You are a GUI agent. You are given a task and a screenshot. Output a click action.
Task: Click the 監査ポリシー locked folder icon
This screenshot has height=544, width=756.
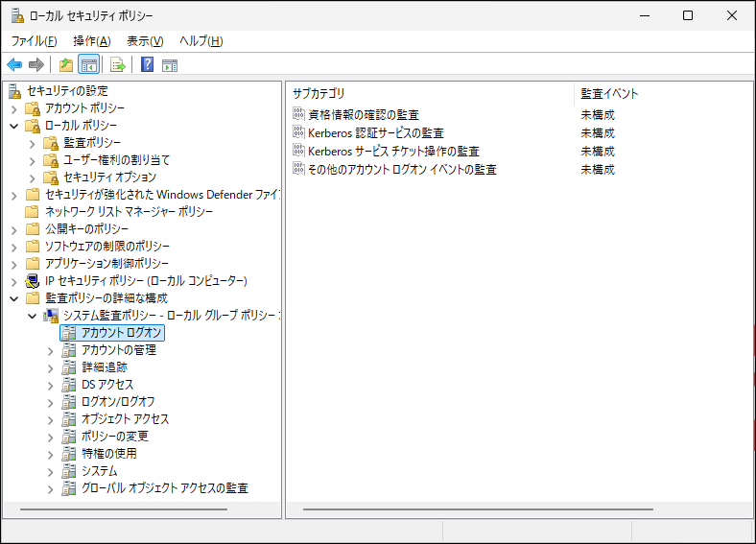pyautogui.click(x=51, y=143)
